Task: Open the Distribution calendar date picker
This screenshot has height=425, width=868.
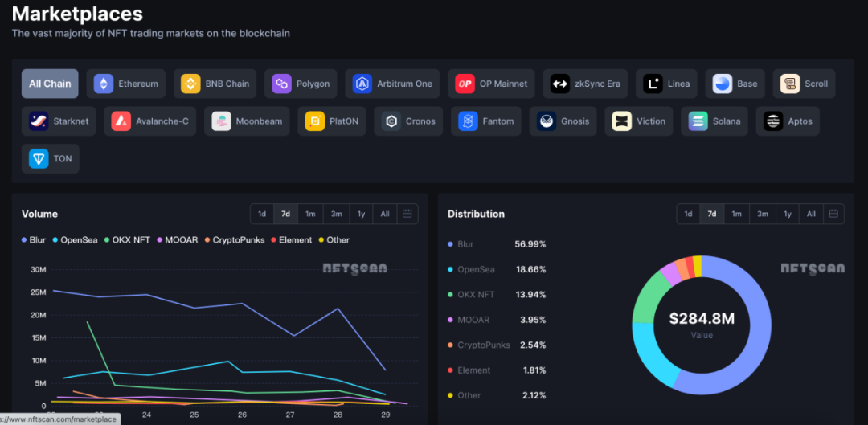Action: click(833, 214)
